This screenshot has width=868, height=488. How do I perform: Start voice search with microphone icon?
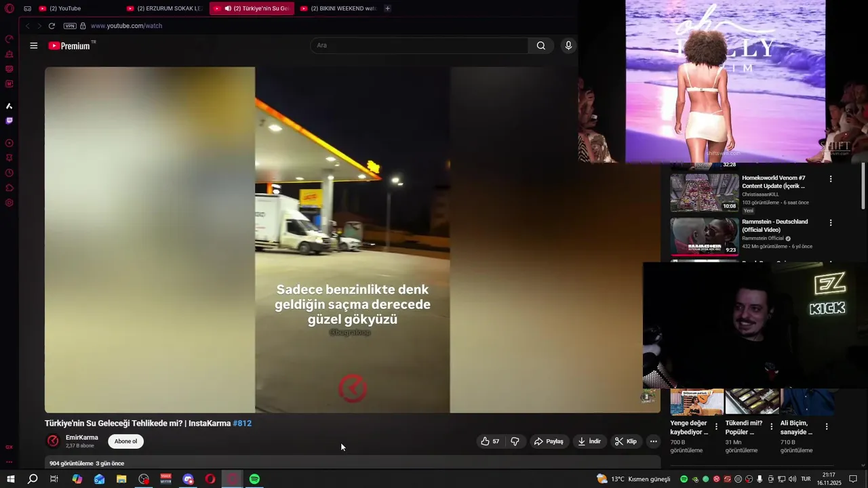point(568,45)
